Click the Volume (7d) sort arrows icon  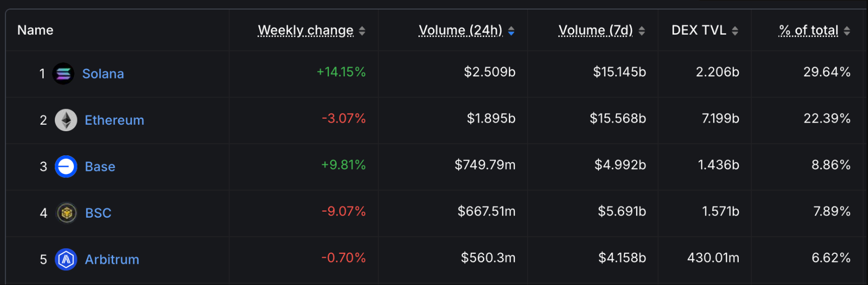tap(642, 31)
